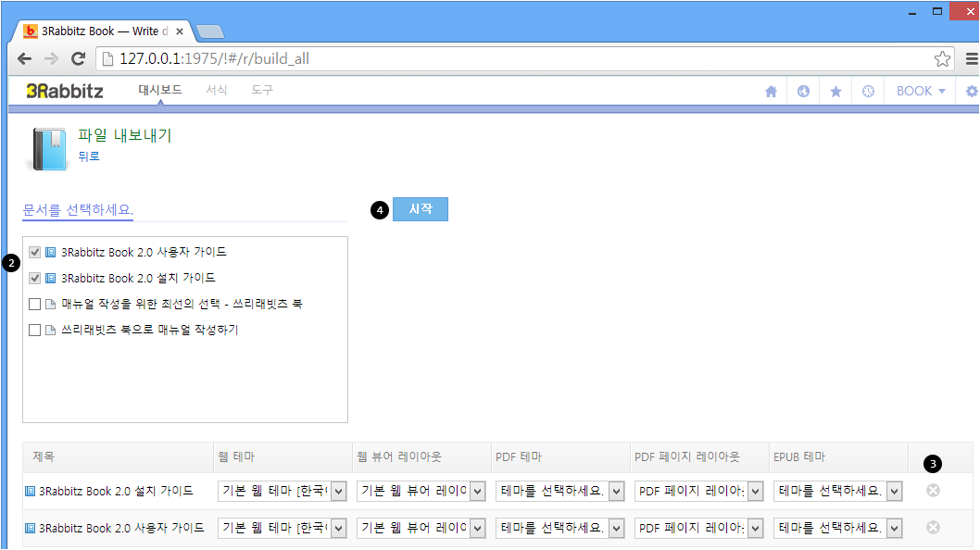Screen dimensions: 980x550
Task: Click 매뉴얼 작성을 위한 최선의 선택 list entry text
Action: tap(182, 305)
